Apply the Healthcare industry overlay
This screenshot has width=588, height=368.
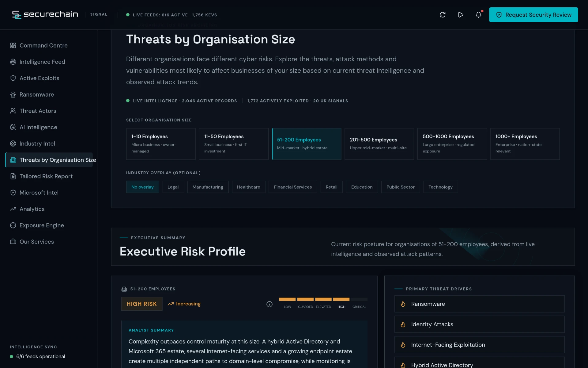pos(248,187)
